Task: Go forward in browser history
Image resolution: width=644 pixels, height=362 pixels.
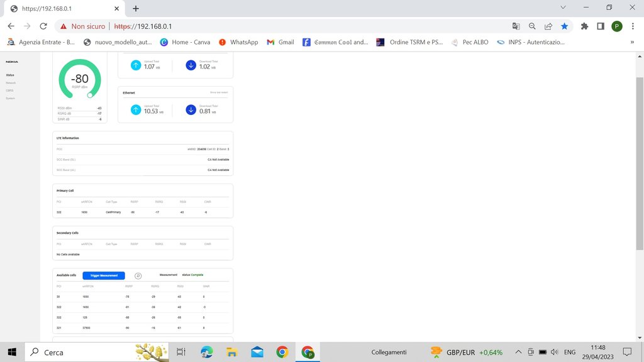Action: click(x=27, y=26)
